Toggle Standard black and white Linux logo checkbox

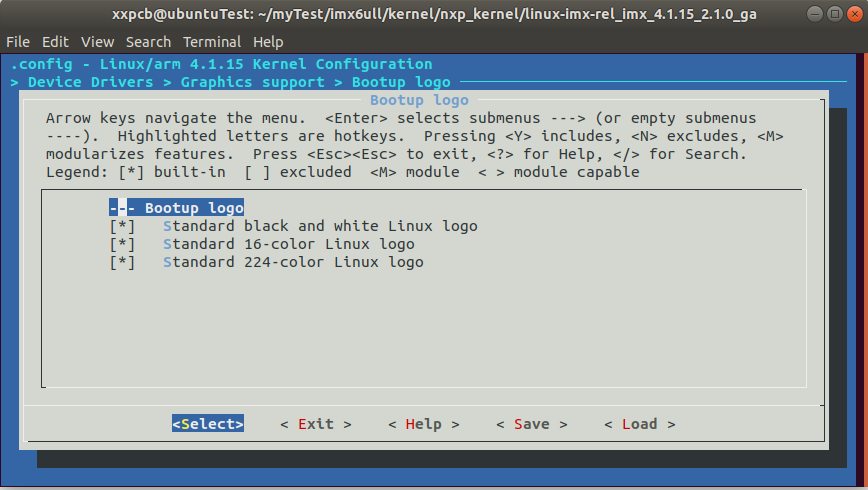click(x=122, y=226)
